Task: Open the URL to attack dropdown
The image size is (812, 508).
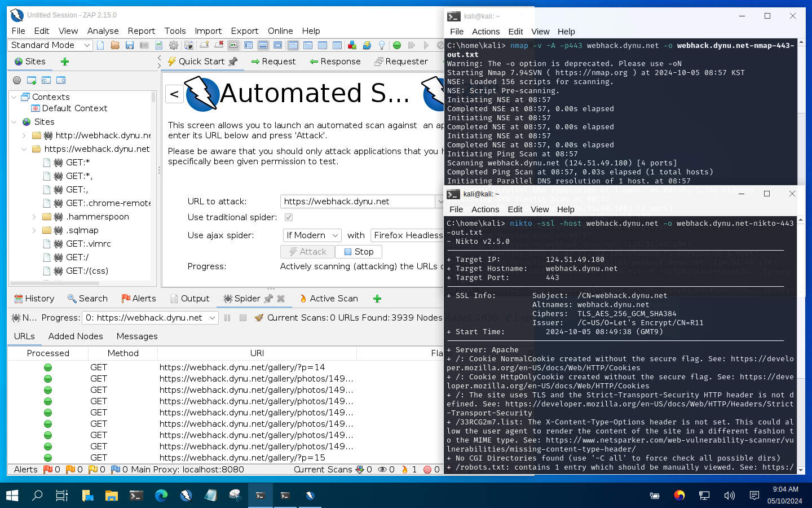Action: click(439, 202)
